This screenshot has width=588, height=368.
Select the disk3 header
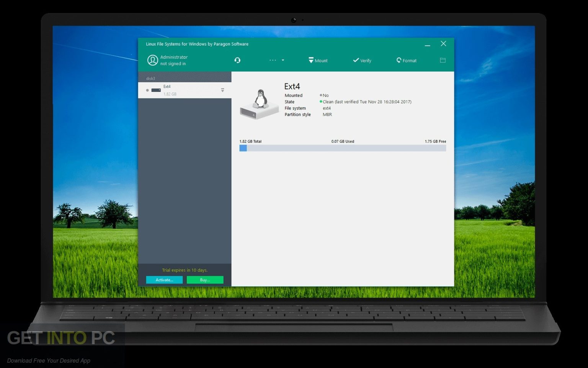(150, 78)
